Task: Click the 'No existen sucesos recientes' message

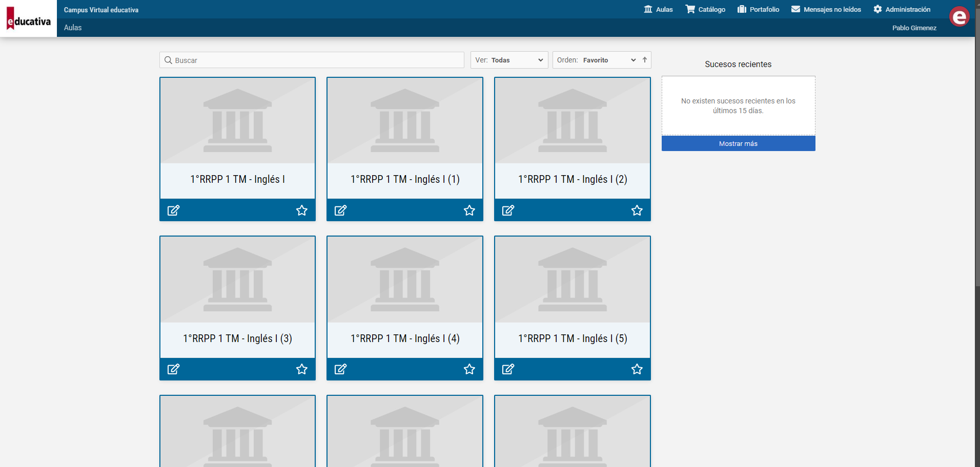Action: [x=738, y=105]
